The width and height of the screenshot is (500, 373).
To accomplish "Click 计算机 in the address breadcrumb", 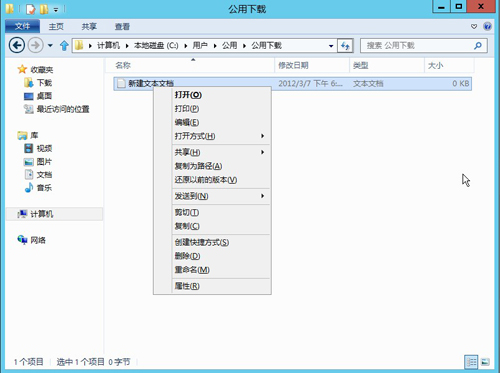I will pyautogui.click(x=108, y=45).
